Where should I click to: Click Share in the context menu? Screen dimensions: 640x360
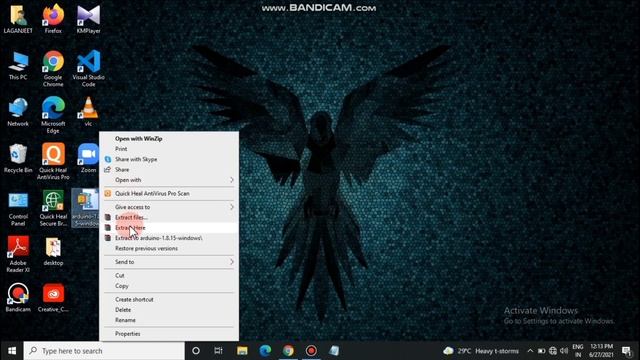169,169
